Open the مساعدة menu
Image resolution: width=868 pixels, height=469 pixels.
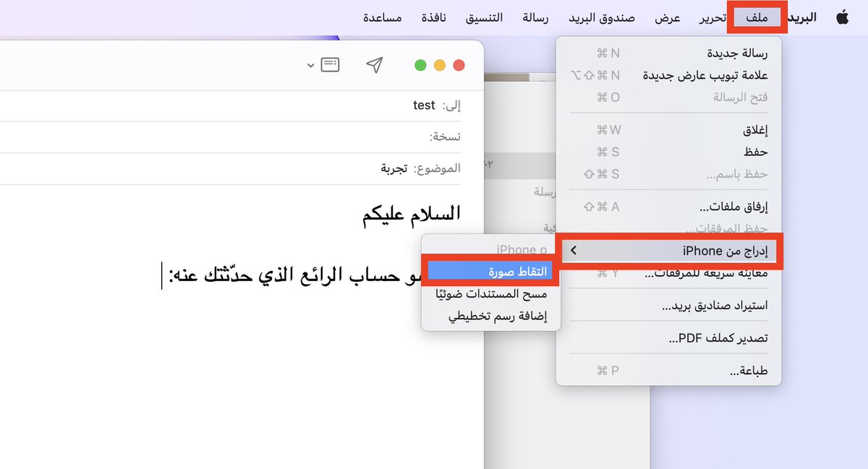(x=383, y=18)
